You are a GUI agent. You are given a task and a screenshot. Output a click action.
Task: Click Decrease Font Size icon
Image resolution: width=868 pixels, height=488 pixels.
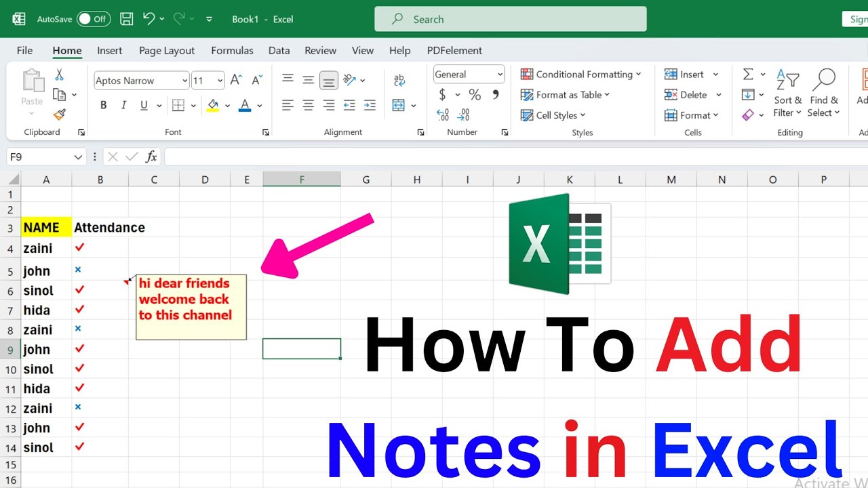[x=256, y=80]
